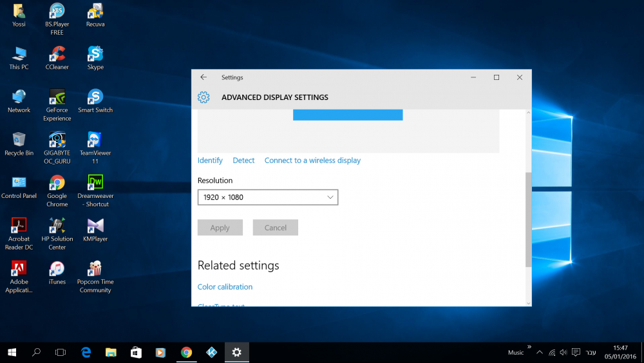Image resolution: width=644 pixels, height=363 pixels.
Task: Open the Kodi taskbar icon
Action: (211, 352)
